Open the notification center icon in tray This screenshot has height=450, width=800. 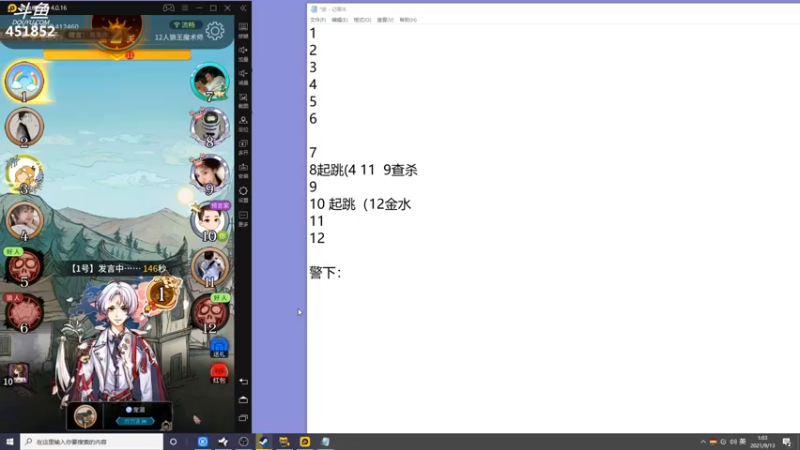[x=787, y=442]
